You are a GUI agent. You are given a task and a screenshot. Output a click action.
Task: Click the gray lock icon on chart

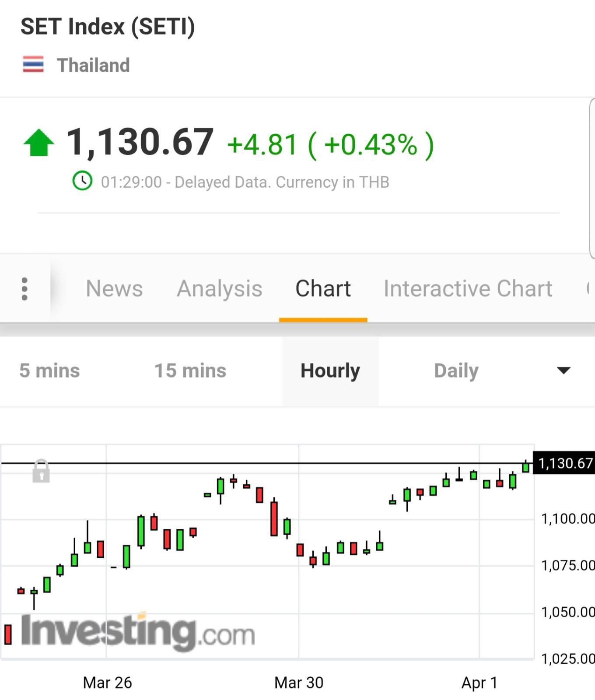pos(41,471)
